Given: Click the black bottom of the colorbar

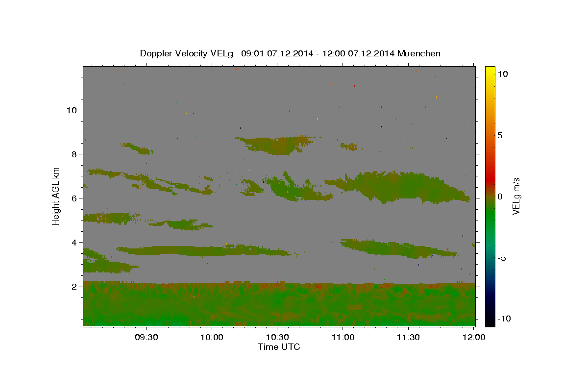Looking at the screenshot, I should click(490, 321).
